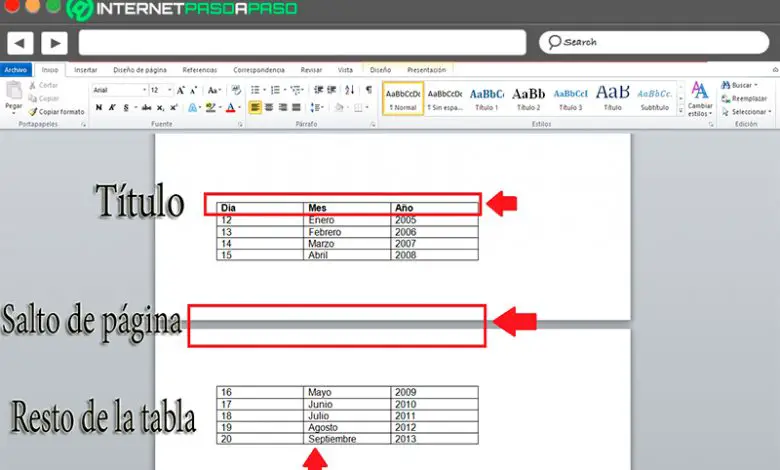Increase paragraph indent
The height and width of the screenshot is (470, 780).
click(332, 90)
